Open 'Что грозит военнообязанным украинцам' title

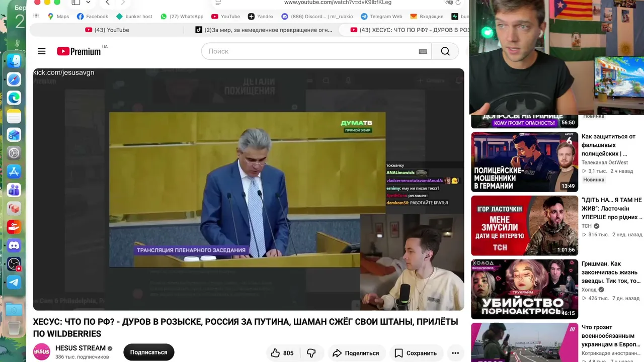tap(612, 336)
